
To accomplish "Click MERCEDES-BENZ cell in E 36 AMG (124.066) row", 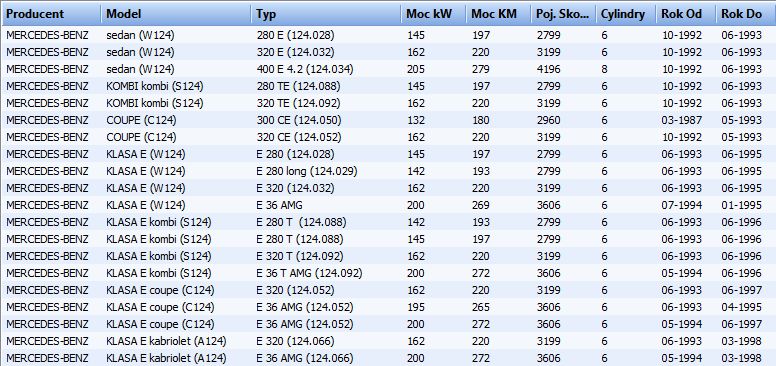I will 48,358.
